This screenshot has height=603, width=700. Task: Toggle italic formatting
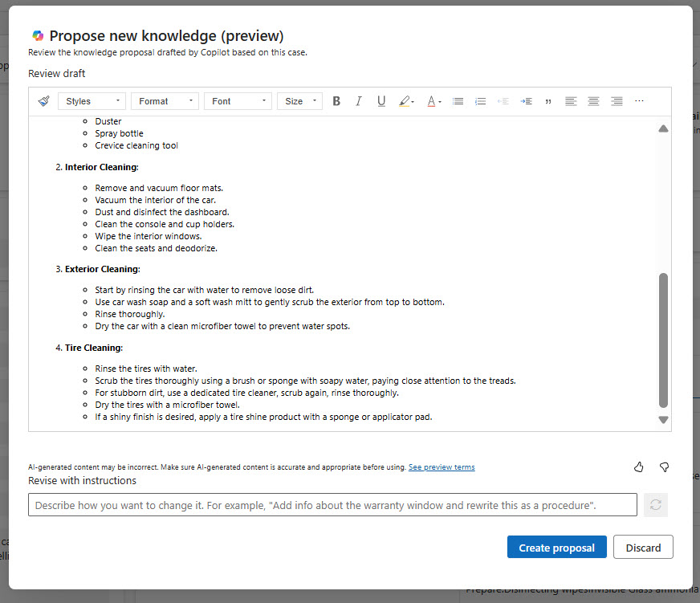click(359, 101)
